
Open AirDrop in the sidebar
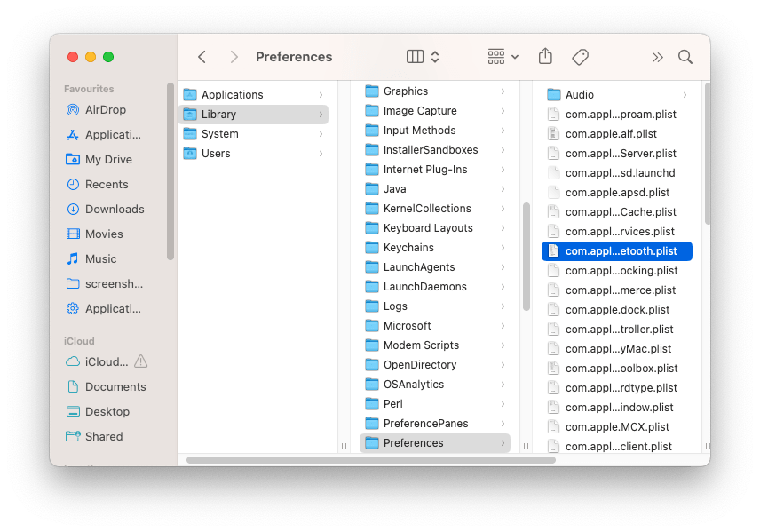pyautogui.click(x=105, y=110)
